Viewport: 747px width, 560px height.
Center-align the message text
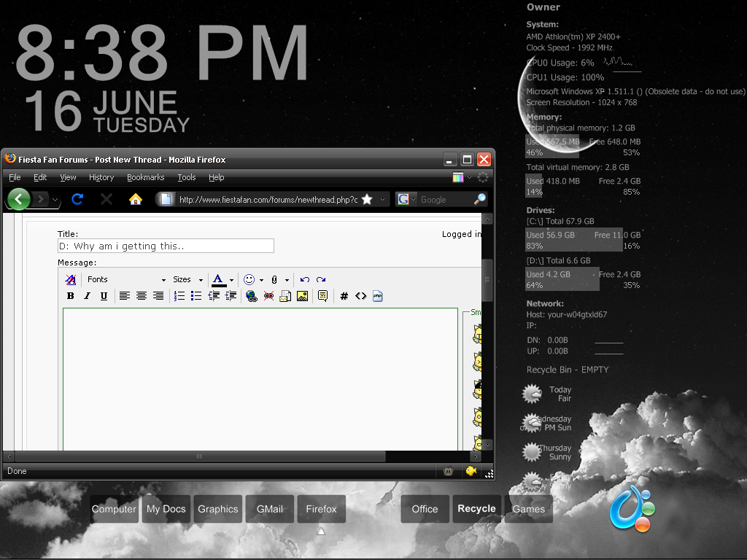[142, 296]
